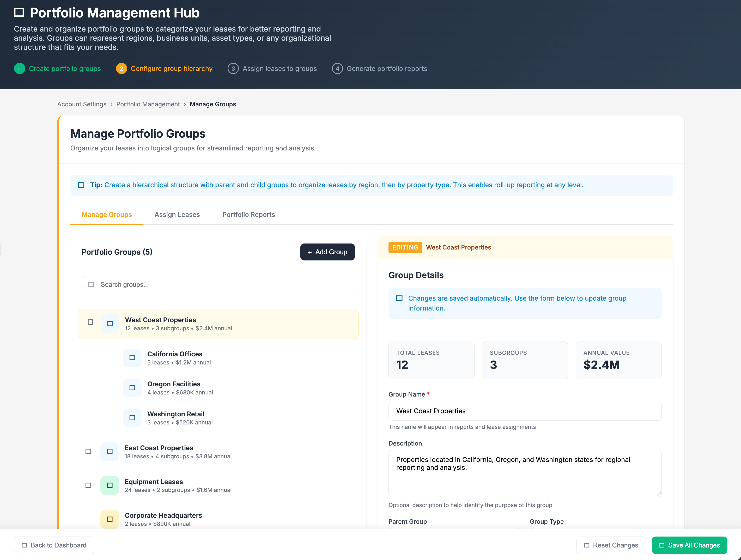Switch to the Assign Leases tab

pos(177,214)
